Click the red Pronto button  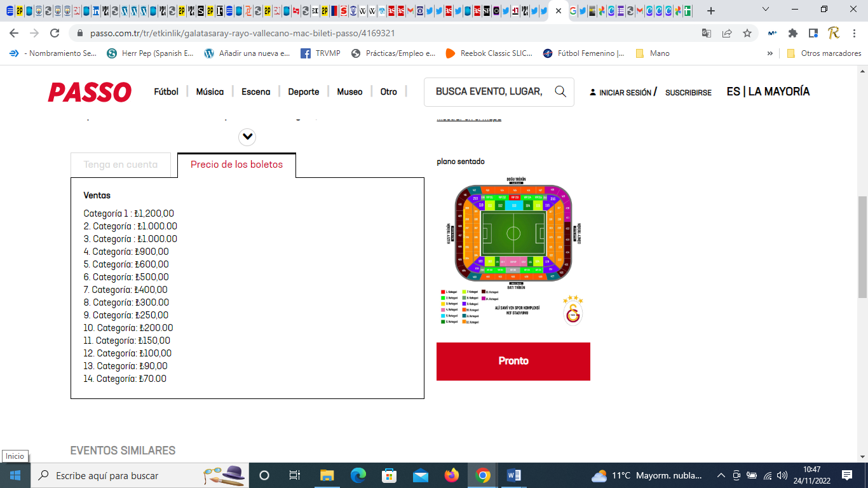tap(513, 361)
